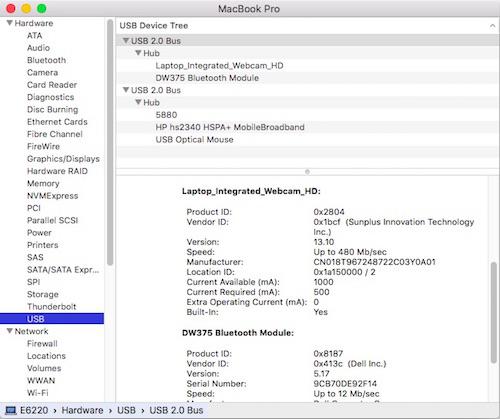500x419 pixels.
Task: Click the Product ID value 0x8187
Action: [328, 354]
